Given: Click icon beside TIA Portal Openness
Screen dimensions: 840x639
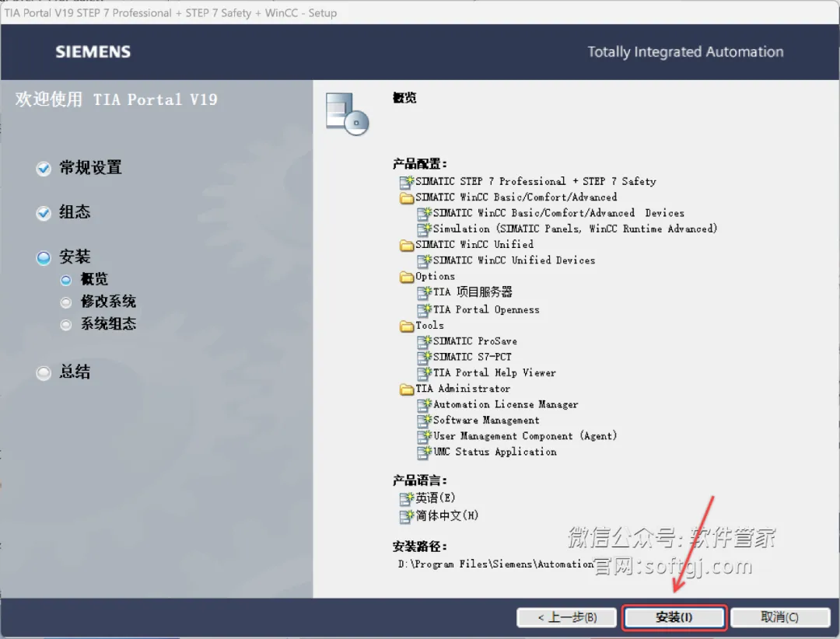Looking at the screenshot, I should click(425, 309).
